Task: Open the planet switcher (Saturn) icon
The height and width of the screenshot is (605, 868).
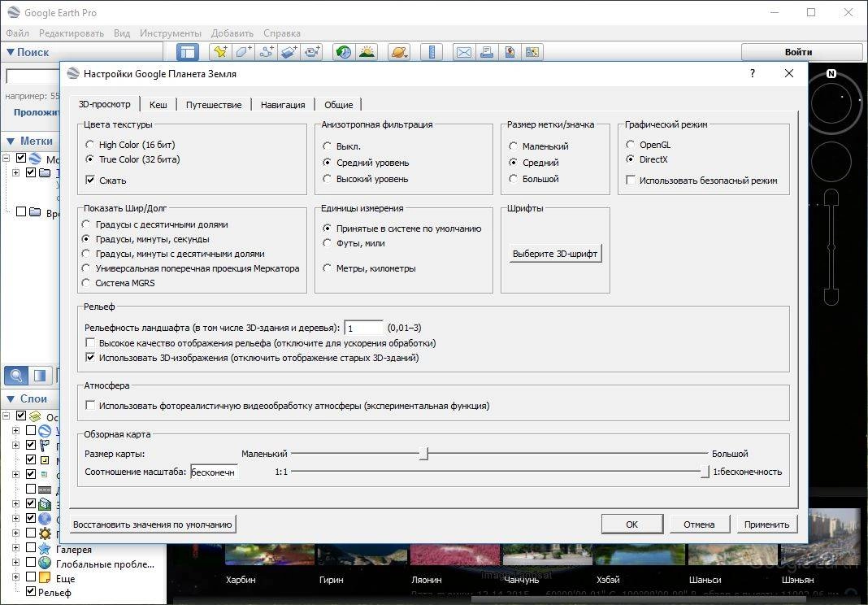Action: point(399,52)
